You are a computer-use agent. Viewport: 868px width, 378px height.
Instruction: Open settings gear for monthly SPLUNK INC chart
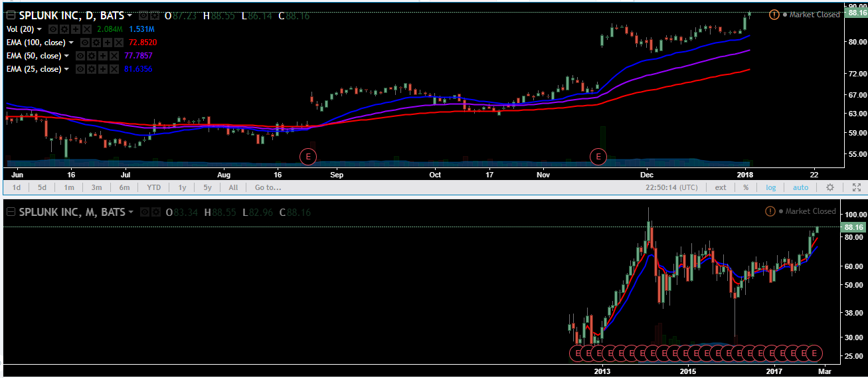[x=155, y=213]
